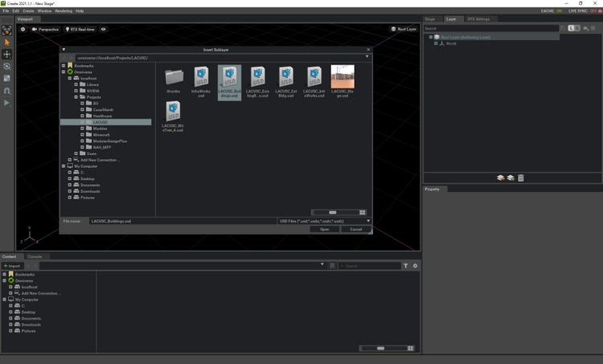Open the Shuttles folder in file dialog
Image resolution: width=603 pixels, height=364 pixels.
click(x=174, y=80)
